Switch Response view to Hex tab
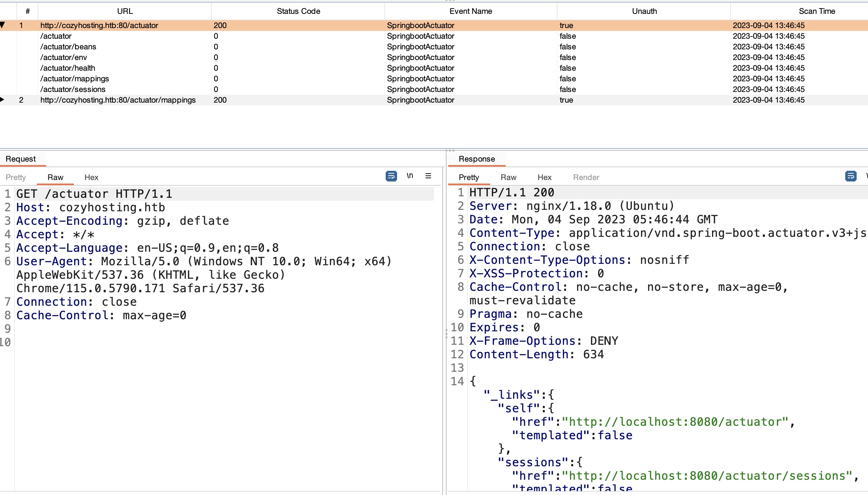The width and height of the screenshot is (868, 495). click(x=544, y=177)
